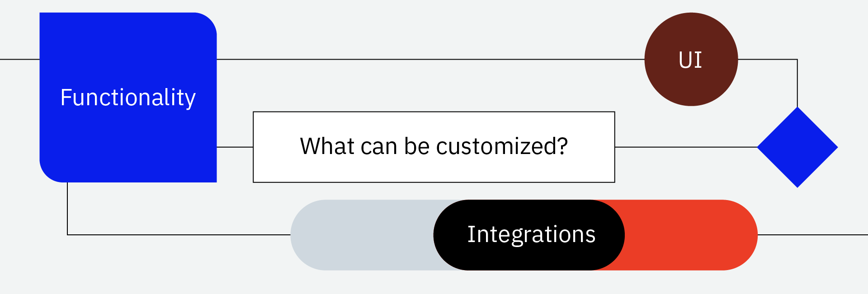This screenshot has height=294, width=868.
Task: Click the line entering Functionality from the left edge
Action: [x=19, y=59]
